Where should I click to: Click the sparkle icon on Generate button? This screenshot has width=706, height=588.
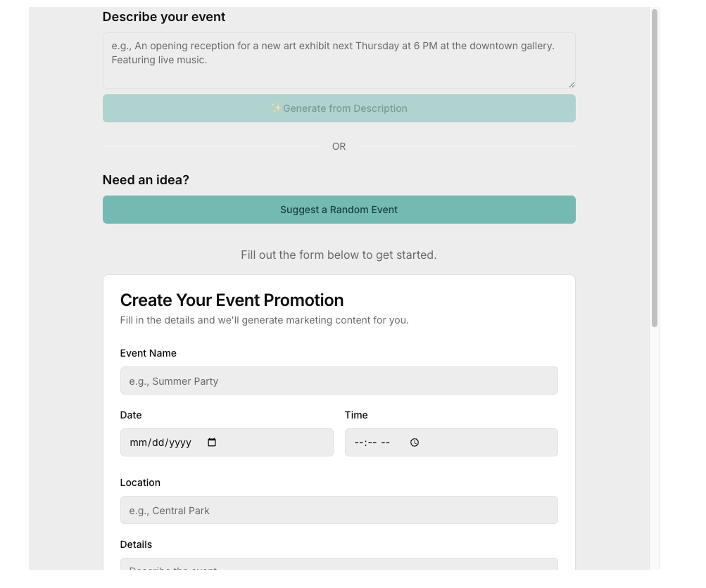[x=276, y=108]
